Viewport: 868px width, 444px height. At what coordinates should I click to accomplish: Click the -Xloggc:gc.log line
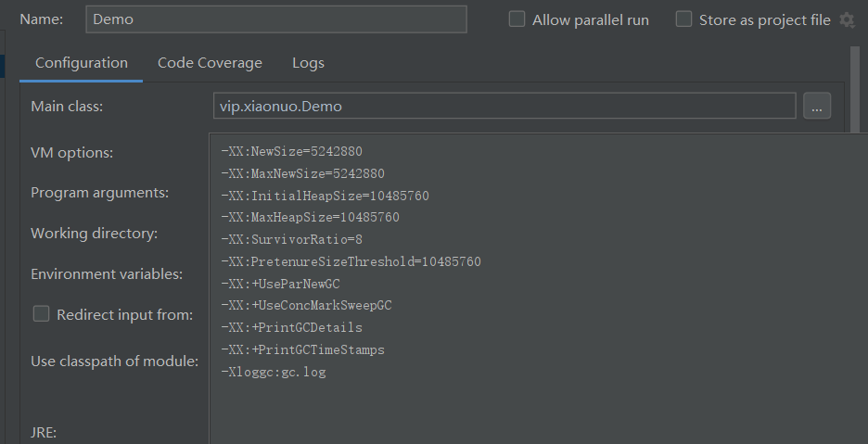[273, 373]
